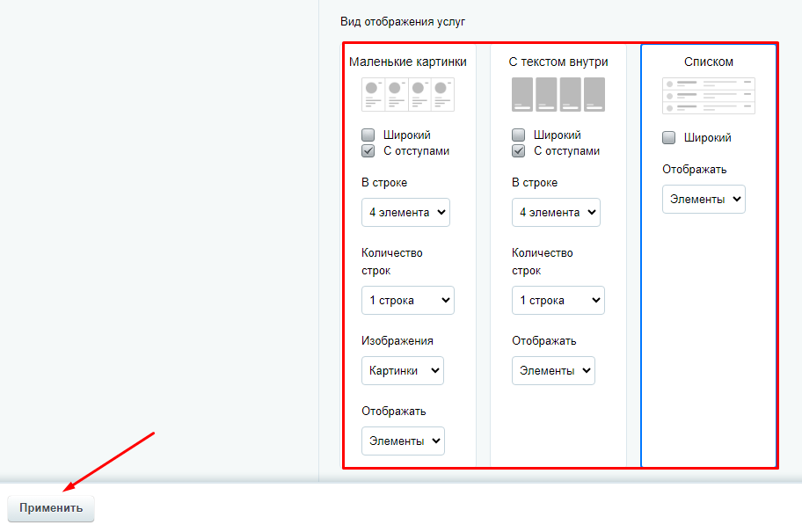
Task: Click the Списком column title
Action: click(709, 62)
